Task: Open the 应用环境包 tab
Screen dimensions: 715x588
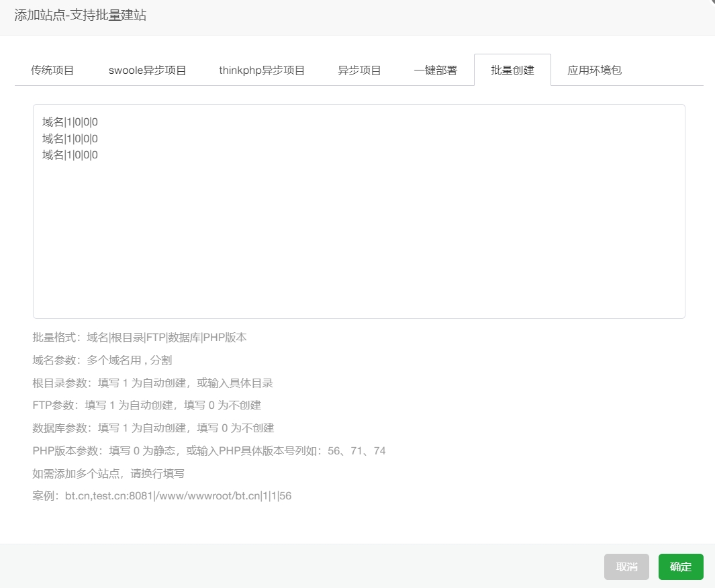Action: 593,68
